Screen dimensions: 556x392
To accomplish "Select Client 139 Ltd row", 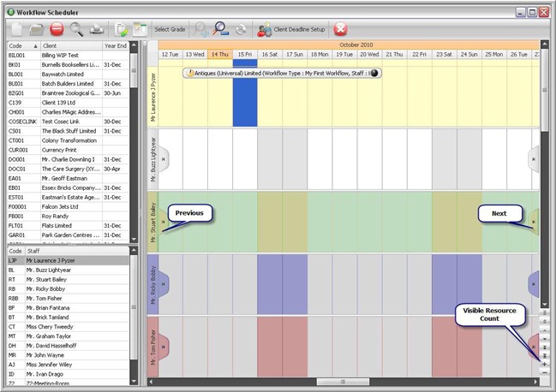I will 68,103.
